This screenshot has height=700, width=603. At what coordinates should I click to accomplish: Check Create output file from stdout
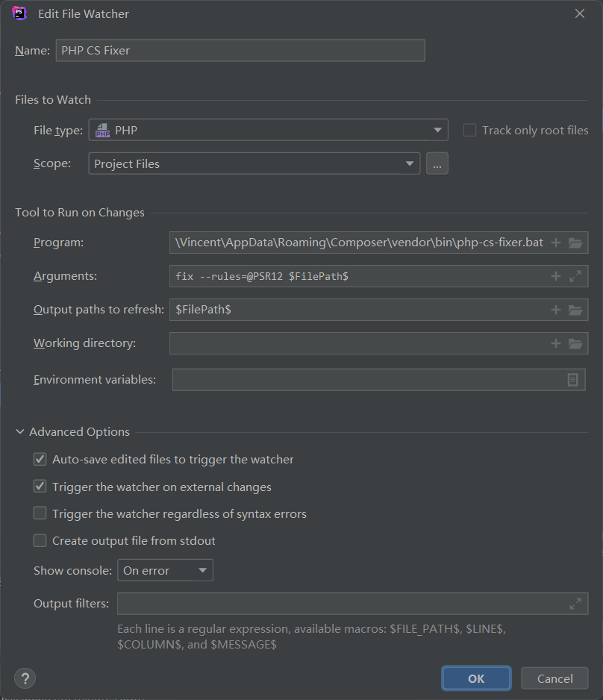click(x=40, y=540)
